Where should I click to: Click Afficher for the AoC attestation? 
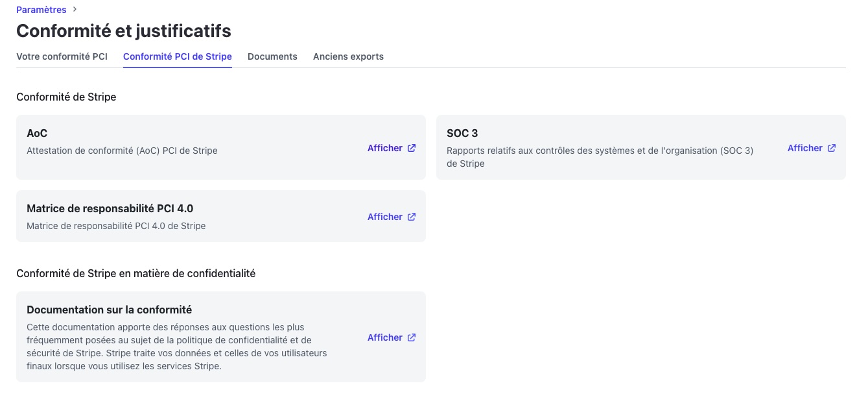pyautogui.click(x=385, y=148)
